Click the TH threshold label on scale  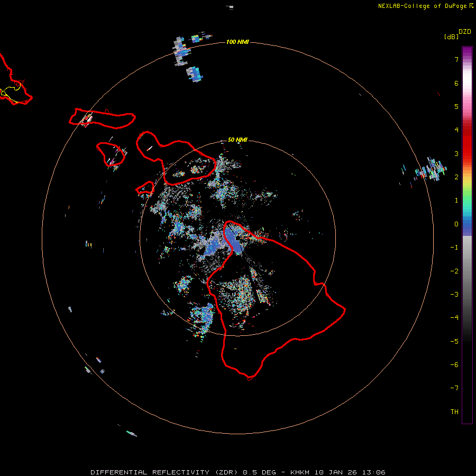[454, 412]
